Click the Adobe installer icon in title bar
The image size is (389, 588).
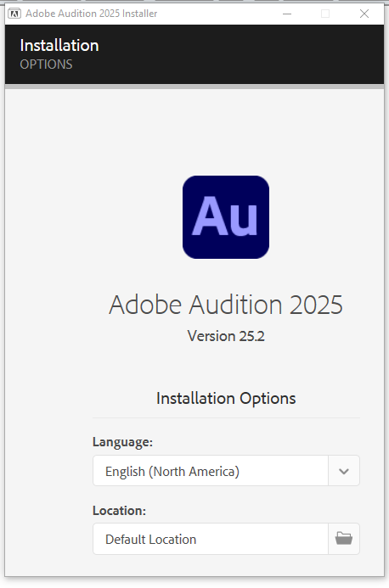(x=14, y=14)
